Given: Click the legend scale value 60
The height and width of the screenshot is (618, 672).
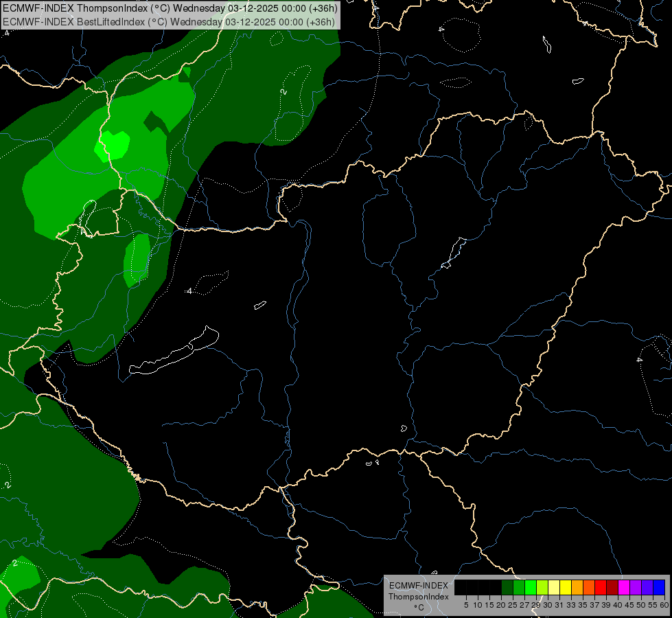Looking at the screenshot, I should click(x=664, y=605).
